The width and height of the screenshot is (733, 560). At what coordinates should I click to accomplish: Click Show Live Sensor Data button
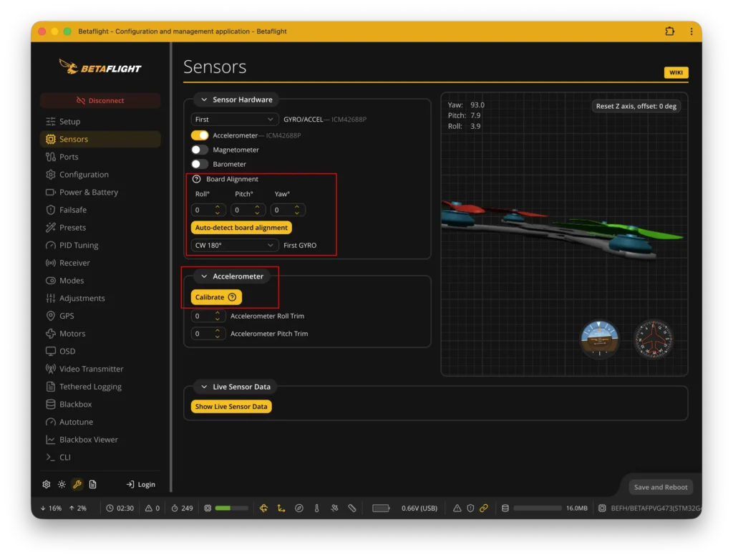pos(231,407)
